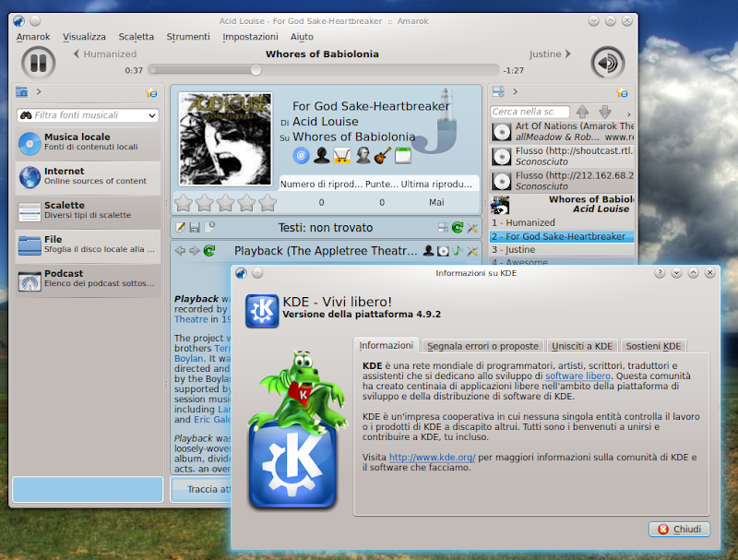
Task: Open the Strumenti menu
Action: (x=188, y=37)
